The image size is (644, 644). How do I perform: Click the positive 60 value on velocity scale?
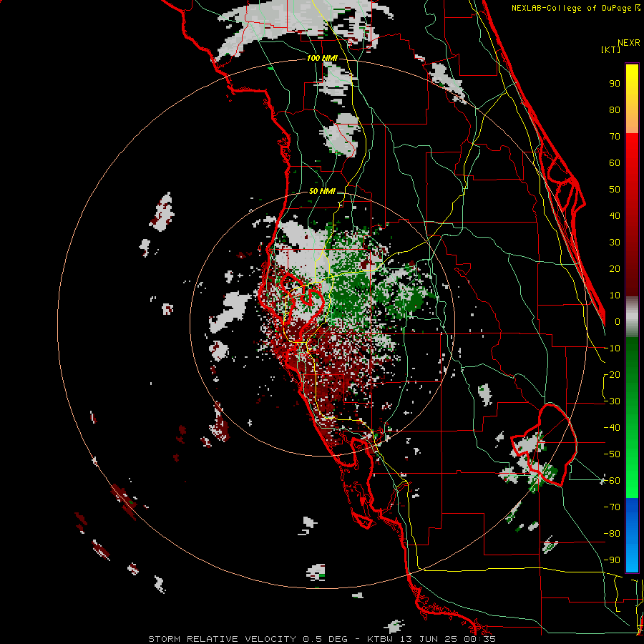pos(615,163)
